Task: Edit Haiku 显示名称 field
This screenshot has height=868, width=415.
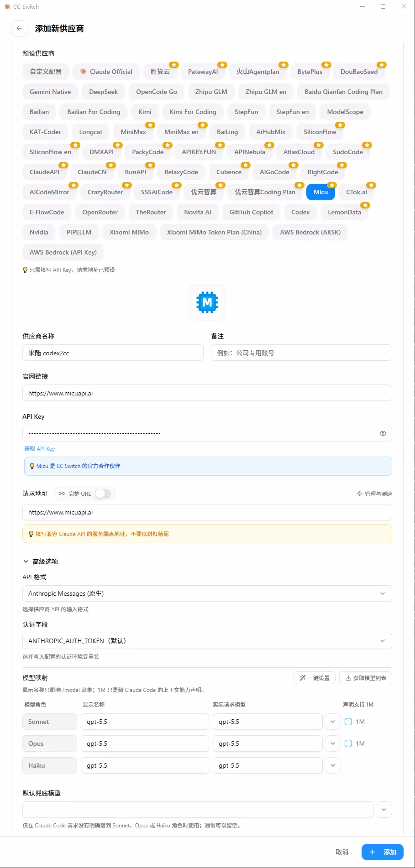Action: (x=145, y=765)
